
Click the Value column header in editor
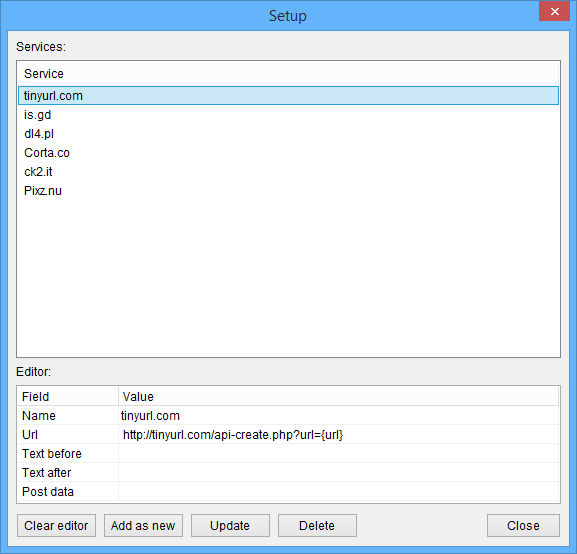(x=339, y=396)
